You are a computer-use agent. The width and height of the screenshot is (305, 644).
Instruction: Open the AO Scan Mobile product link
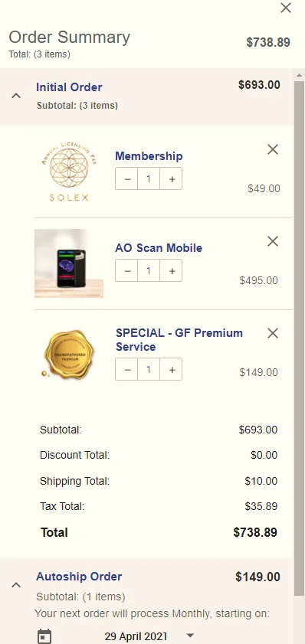tap(159, 248)
